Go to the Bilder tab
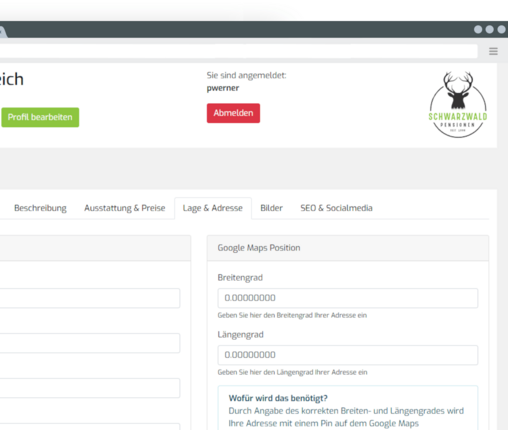The width and height of the screenshot is (508, 430). tap(271, 208)
